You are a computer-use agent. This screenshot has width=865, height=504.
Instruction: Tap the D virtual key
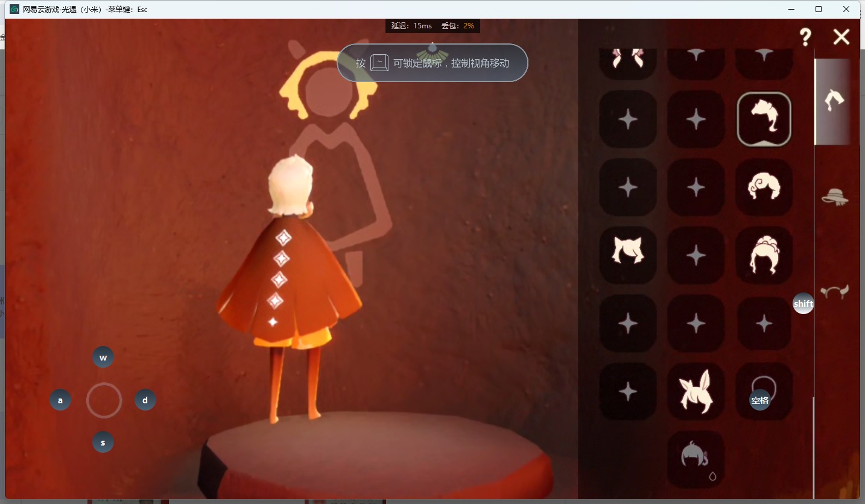click(x=145, y=400)
